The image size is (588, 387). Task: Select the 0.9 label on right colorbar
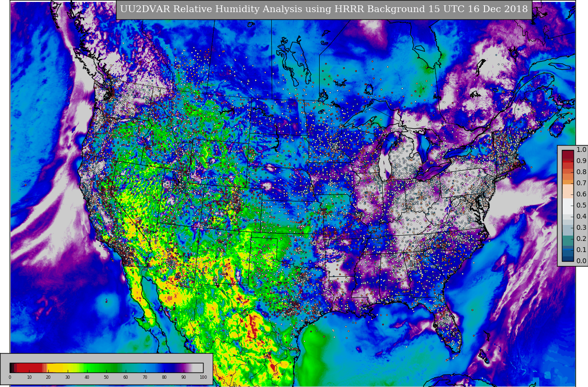pos(581,161)
